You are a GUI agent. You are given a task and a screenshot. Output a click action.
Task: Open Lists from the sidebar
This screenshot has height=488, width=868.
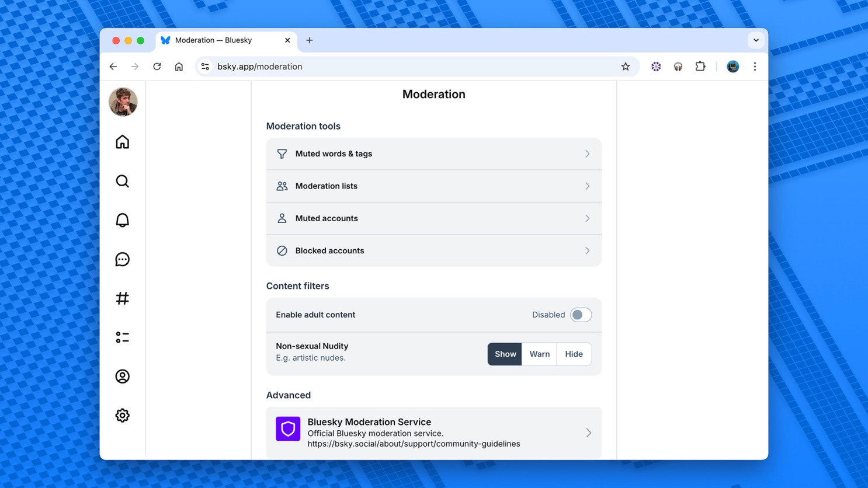tap(122, 337)
